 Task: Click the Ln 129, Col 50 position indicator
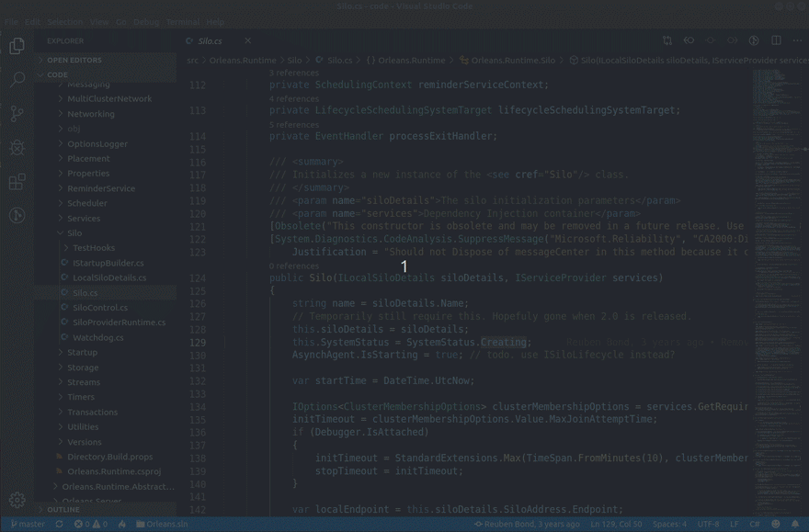(x=616, y=525)
